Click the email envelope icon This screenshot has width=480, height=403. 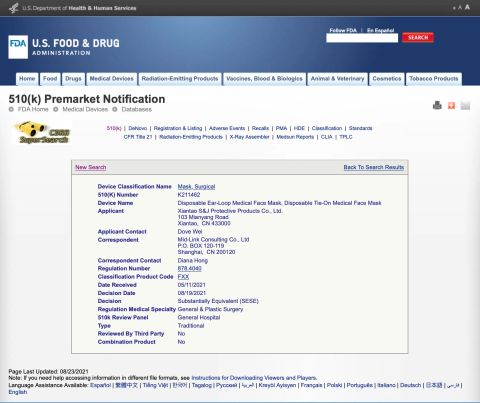(465, 106)
